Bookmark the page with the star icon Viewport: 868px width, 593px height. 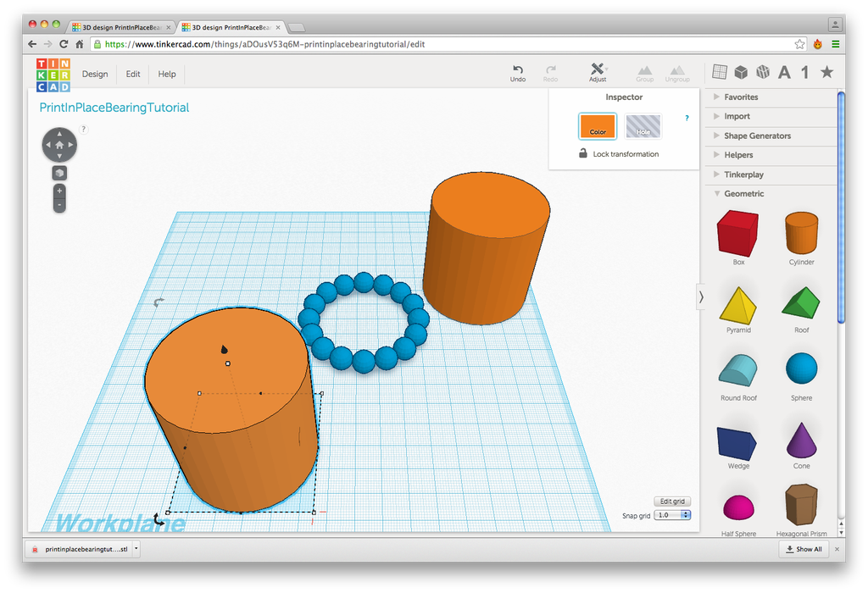coord(799,44)
